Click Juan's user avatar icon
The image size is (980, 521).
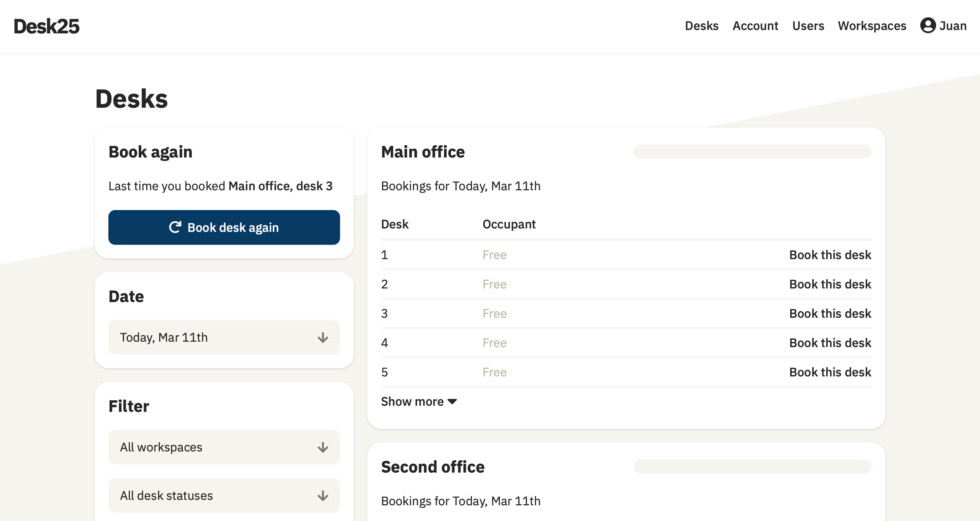(928, 26)
